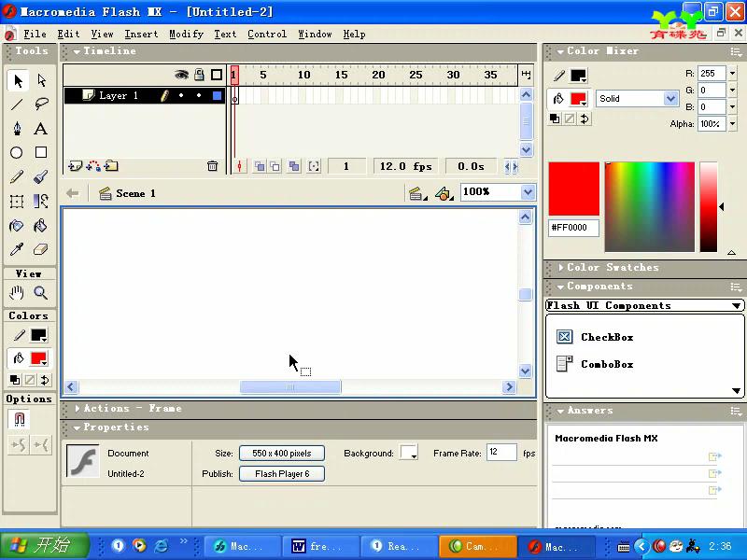The width and height of the screenshot is (747, 560).
Task: Select the Subselection tool
Action: (x=41, y=80)
